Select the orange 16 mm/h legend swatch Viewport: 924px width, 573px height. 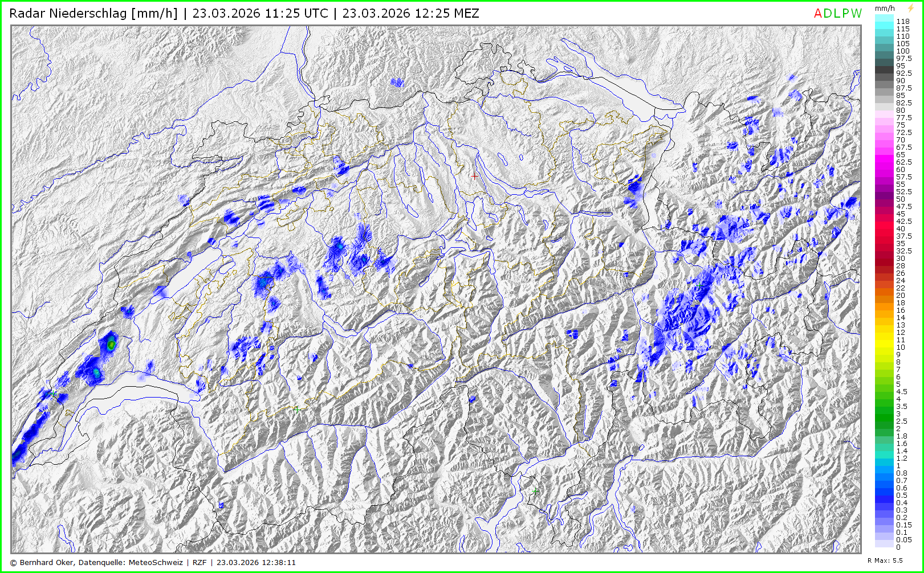pos(884,310)
